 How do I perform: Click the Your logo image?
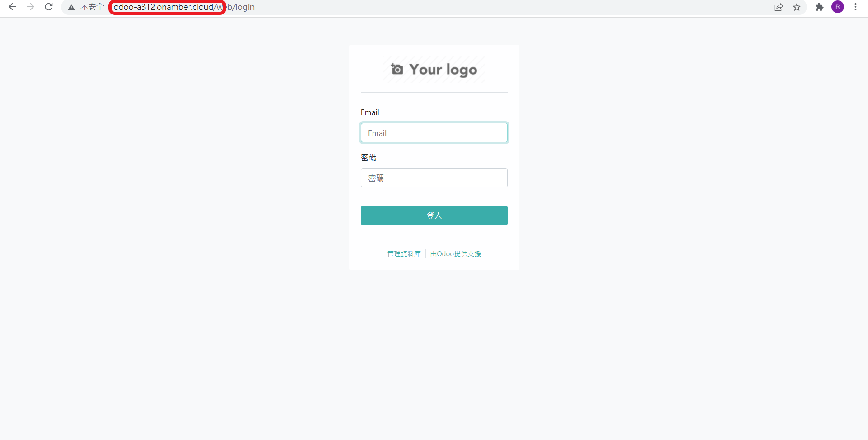point(434,70)
